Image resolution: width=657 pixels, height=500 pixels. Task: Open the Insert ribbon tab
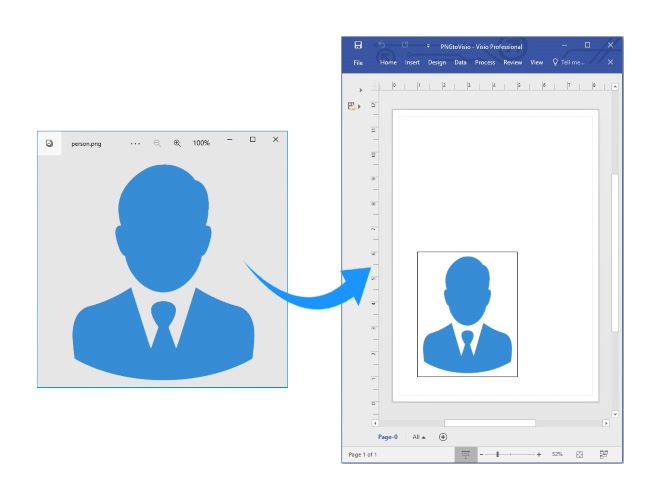point(412,62)
